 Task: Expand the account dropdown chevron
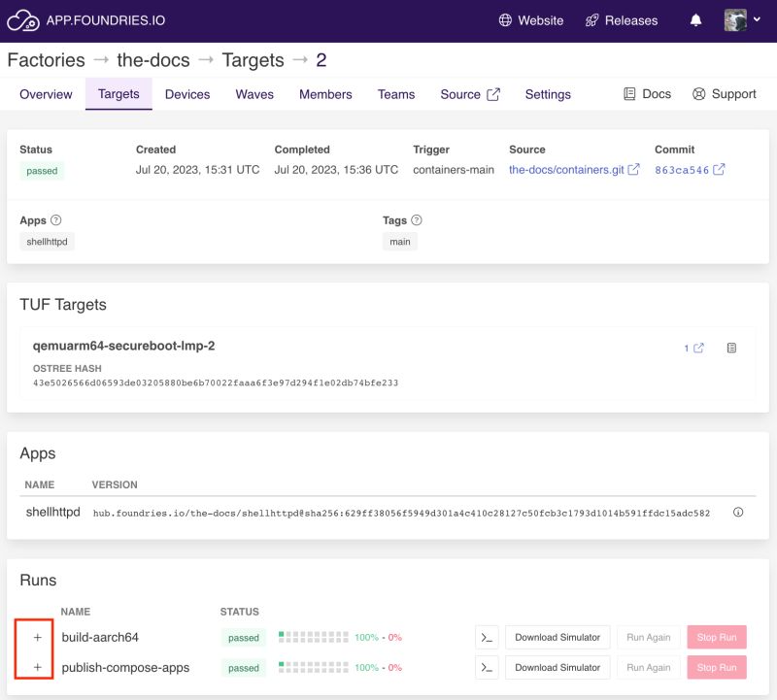click(757, 19)
